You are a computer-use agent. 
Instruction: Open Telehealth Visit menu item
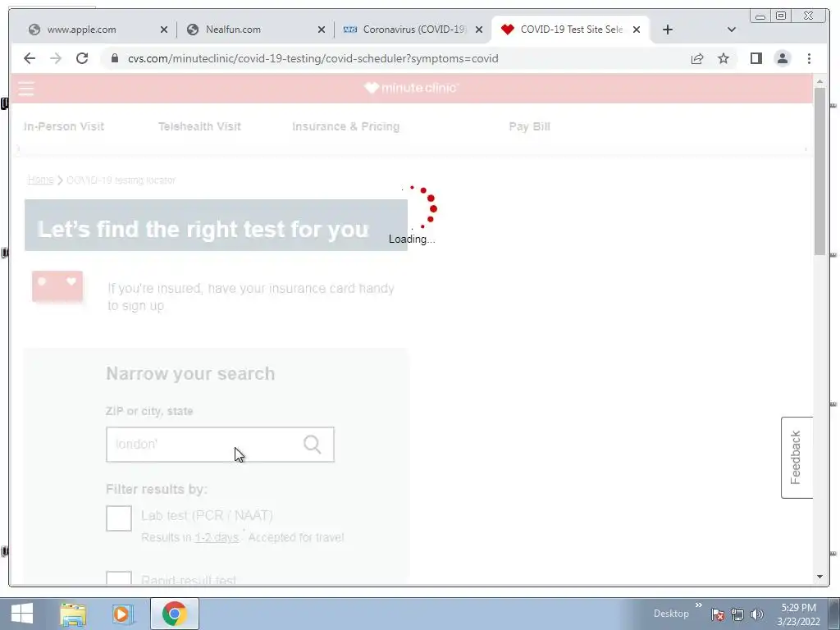[x=199, y=126]
